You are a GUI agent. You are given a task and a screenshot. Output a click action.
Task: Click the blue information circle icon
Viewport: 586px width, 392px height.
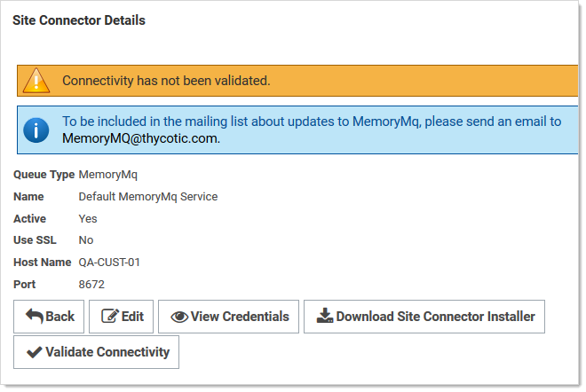coord(36,130)
